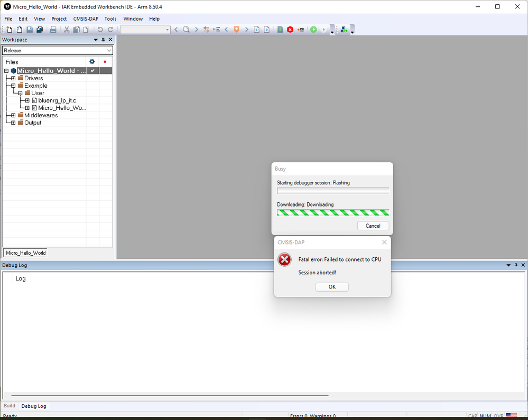Click the Redo arrow icon
528x420 pixels.
(x=110, y=30)
